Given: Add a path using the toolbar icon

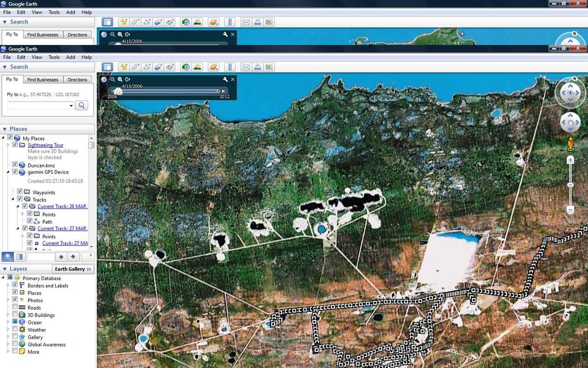Looking at the screenshot, I should coord(147,67).
